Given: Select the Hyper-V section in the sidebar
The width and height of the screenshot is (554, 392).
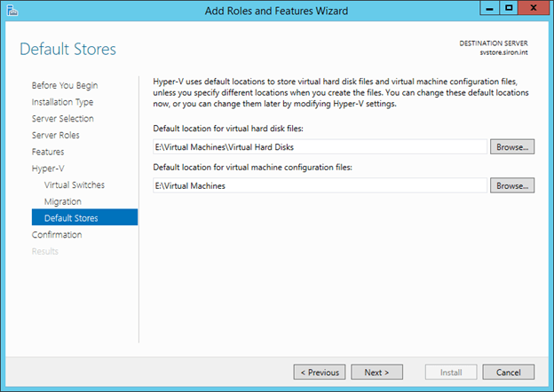Looking at the screenshot, I should 48,168.
